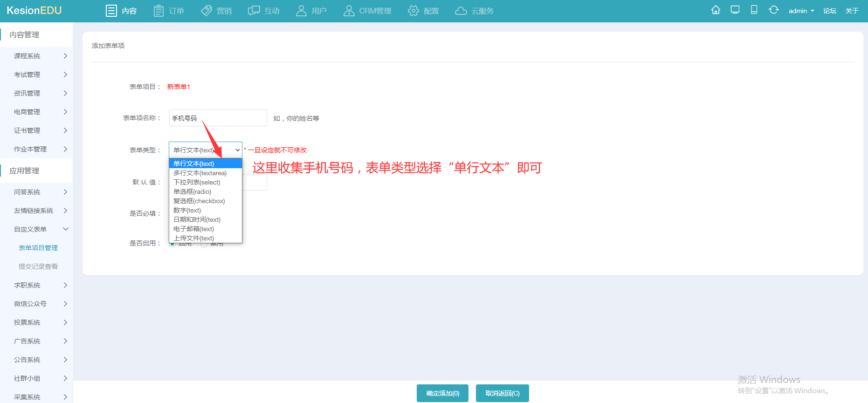Open the 营销 marketing tag icon
The width and height of the screenshot is (868, 403).
tap(207, 11)
